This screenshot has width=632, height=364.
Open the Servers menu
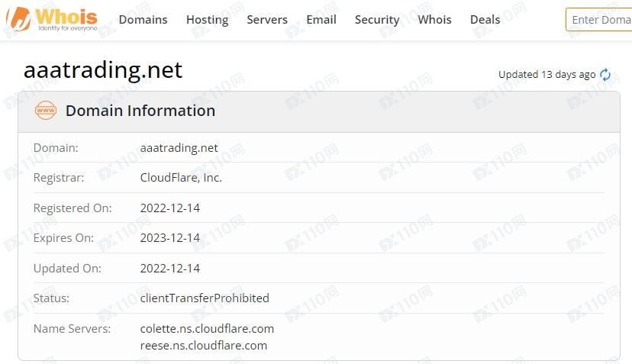tap(267, 20)
